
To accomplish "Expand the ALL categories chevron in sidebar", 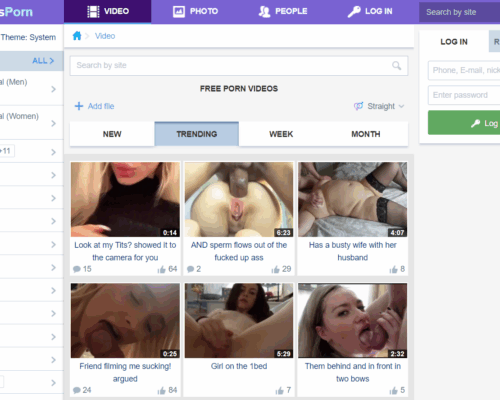I will pos(43,61).
